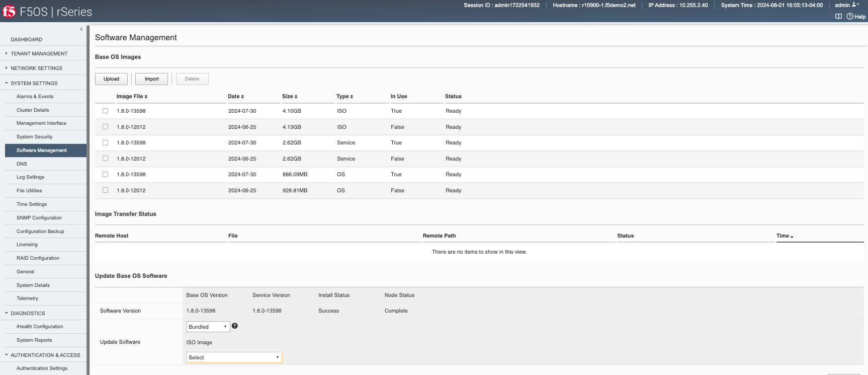This screenshot has width=868, height=375.
Task: Click the images table Status header
Action: (453, 96)
